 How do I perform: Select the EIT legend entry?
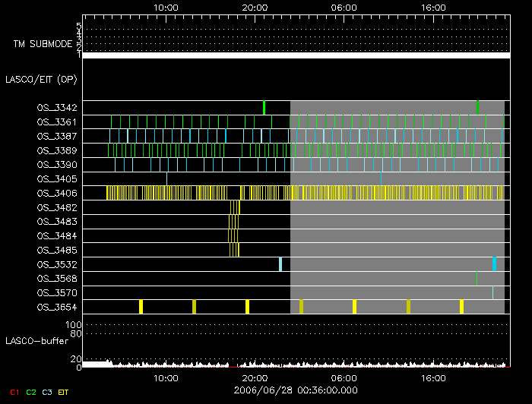coord(63,392)
